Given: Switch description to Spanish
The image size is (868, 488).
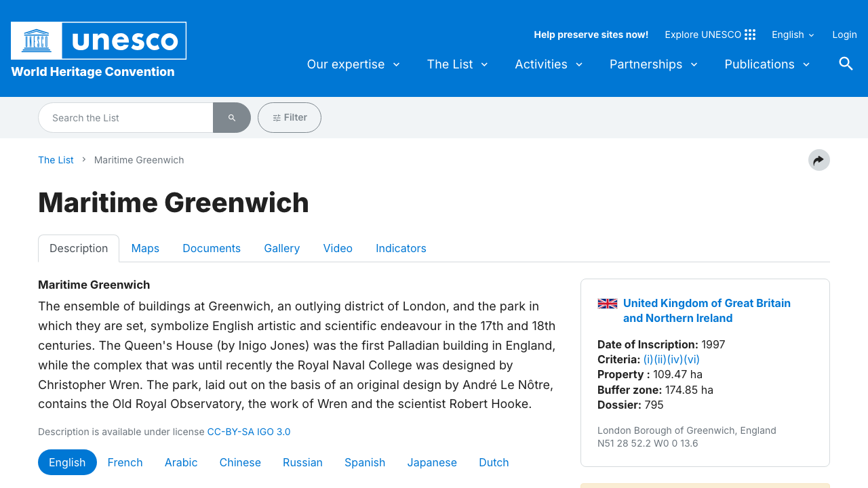Looking at the screenshot, I should click(x=365, y=462).
